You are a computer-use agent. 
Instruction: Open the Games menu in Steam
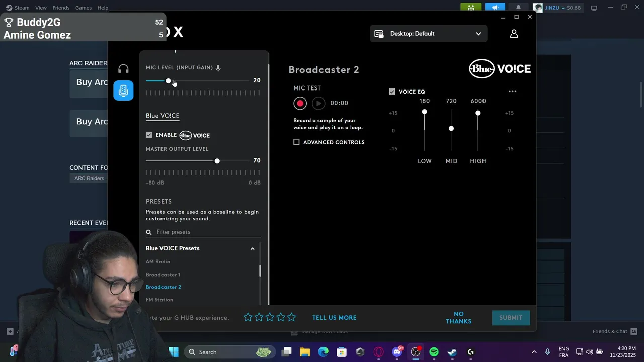84,8
